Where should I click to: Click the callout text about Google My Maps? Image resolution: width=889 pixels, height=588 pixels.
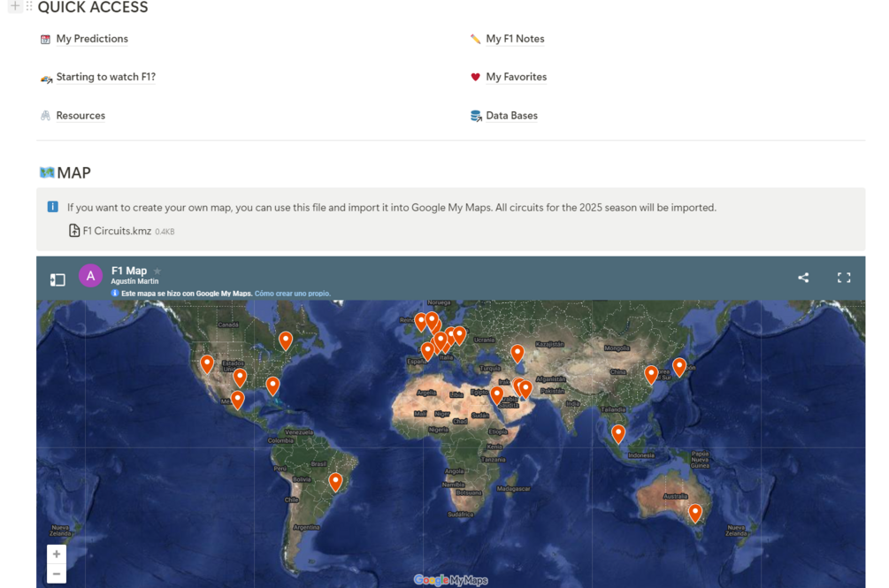[x=392, y=207]
